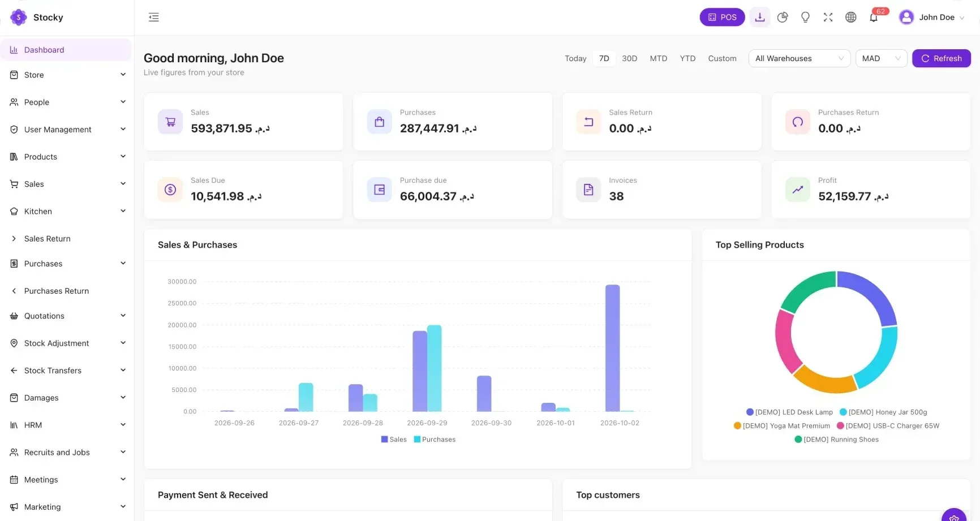Click the Purchases bag icon card

click(x=379, y=122)
